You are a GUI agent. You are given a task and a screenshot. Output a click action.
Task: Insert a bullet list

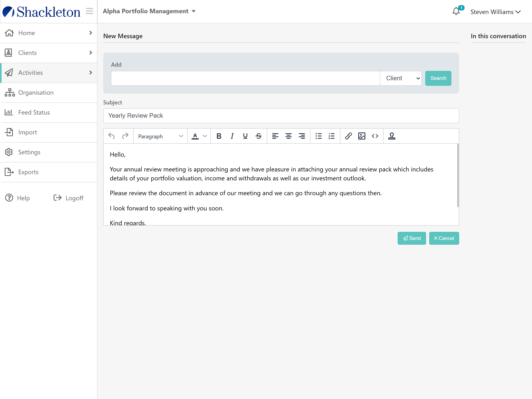[x=319, y=136]
